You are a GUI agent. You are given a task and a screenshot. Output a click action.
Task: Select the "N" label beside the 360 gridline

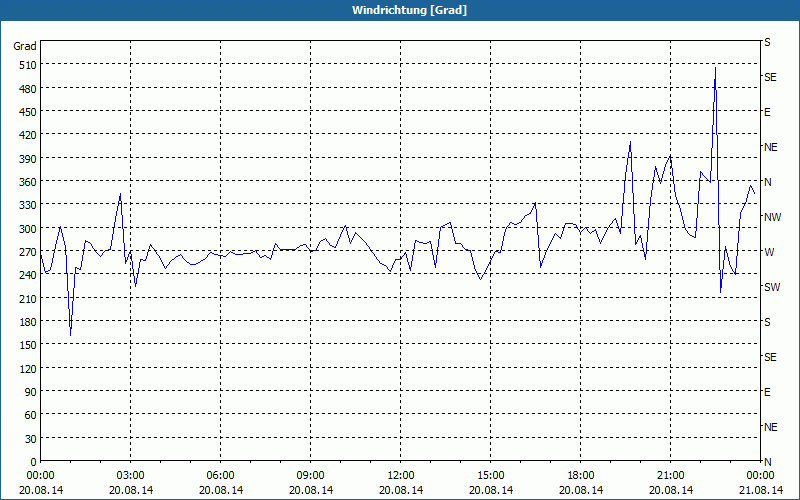[768, 182]
